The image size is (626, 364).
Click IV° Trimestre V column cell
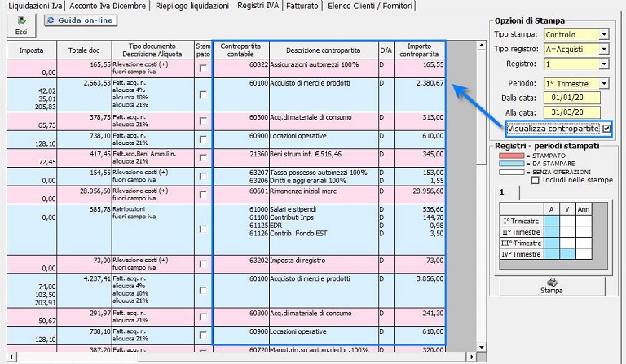pos(567,254)
